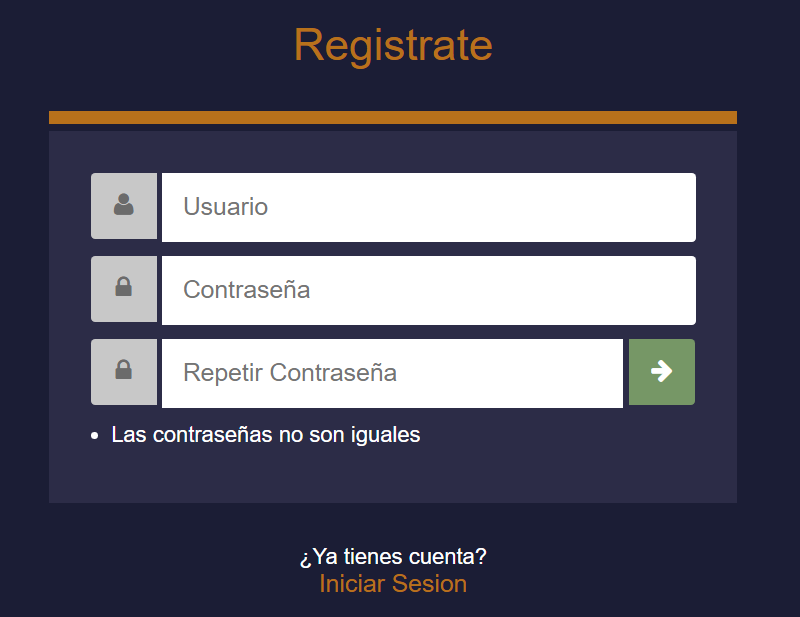Click the padlock icon beside Contraseña
This screenshot has height=617, width=800.
124,289
